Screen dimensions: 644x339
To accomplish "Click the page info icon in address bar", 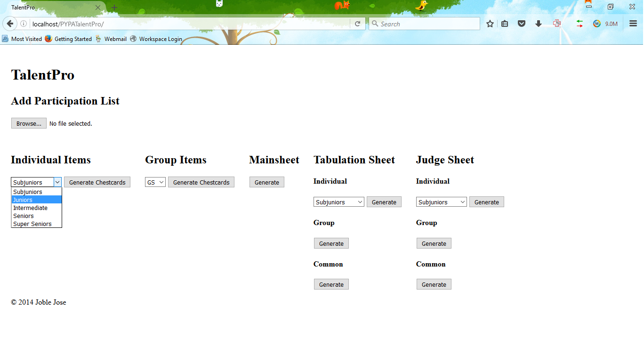I will coord(23,24).
